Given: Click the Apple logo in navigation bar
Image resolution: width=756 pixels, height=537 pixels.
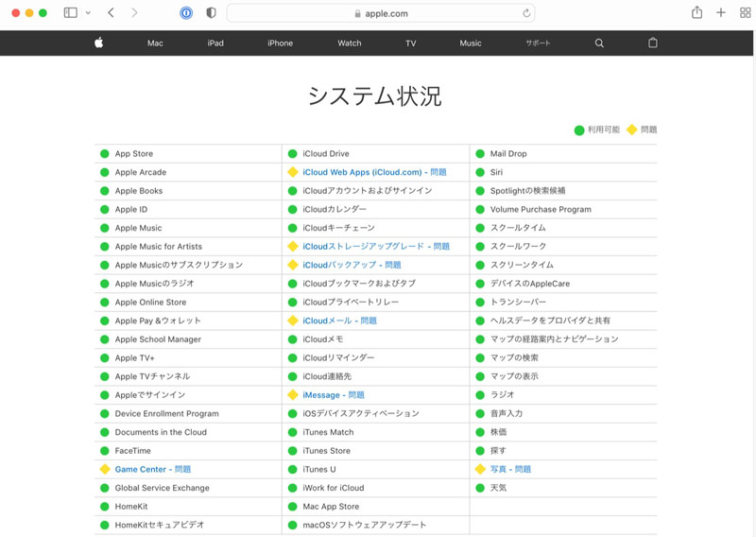Looking at the screenshot, I should 99,43.
